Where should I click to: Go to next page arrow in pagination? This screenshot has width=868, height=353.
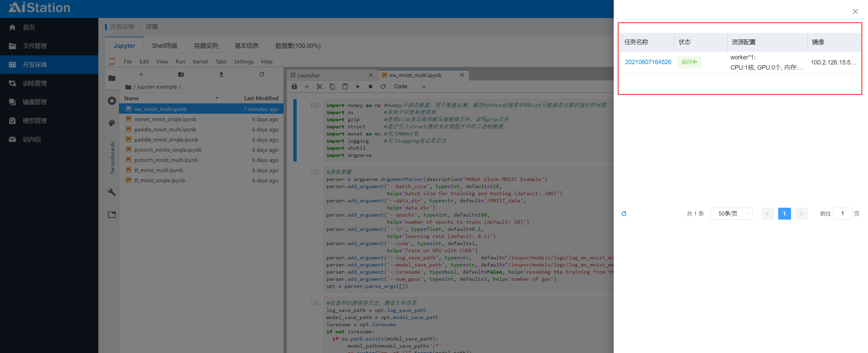[x=801, y=213]
